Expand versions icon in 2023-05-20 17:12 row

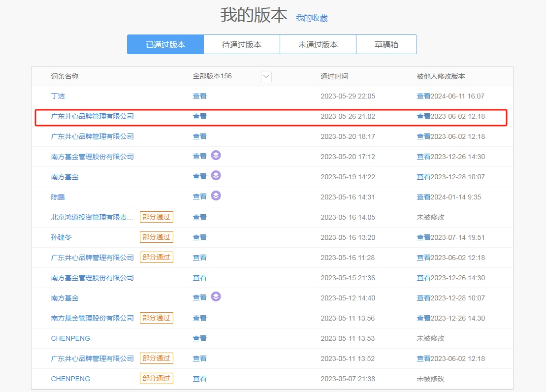216,156
